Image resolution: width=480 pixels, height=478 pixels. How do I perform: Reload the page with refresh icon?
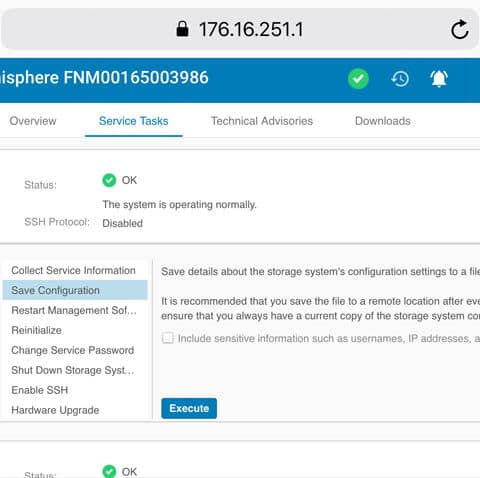tap(460, 29)
